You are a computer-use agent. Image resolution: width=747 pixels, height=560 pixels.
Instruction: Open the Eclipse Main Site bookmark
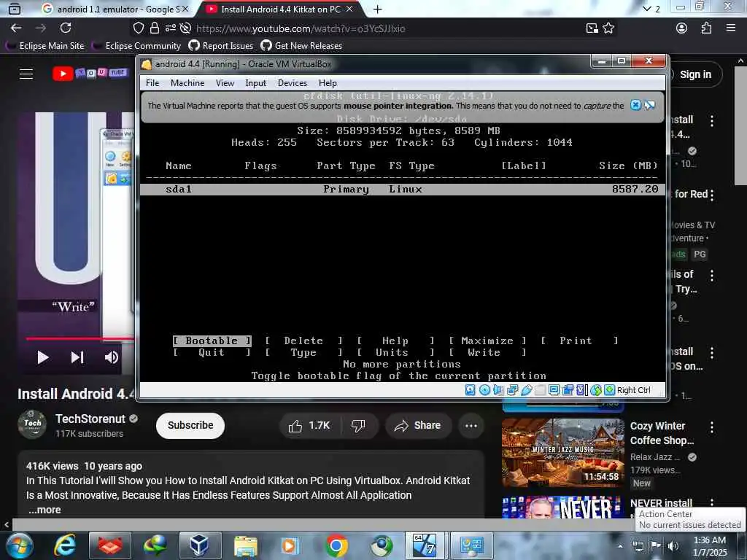pyautogui.click(x=46, y=46)
